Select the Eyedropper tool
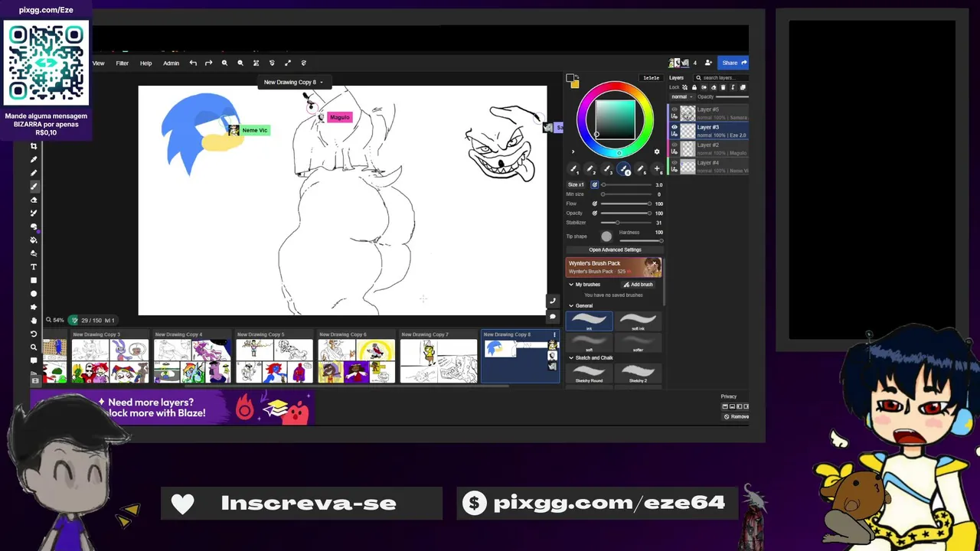 [34, 159]
